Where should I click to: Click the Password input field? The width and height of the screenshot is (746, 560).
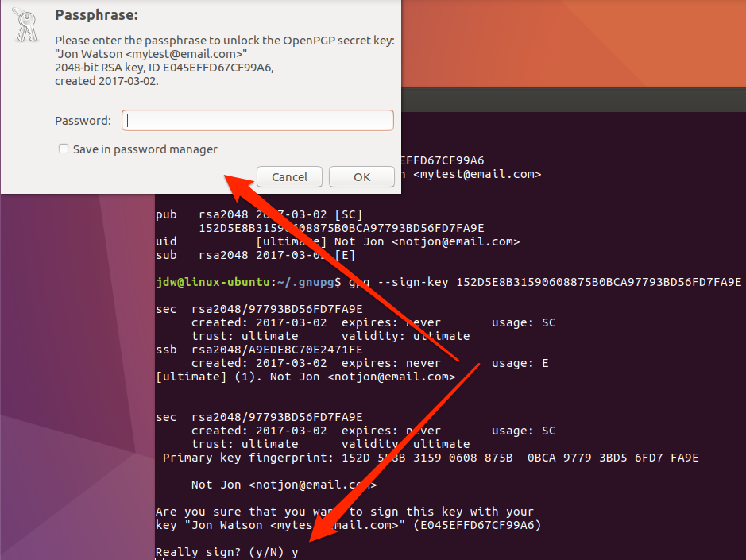(257, 121)
